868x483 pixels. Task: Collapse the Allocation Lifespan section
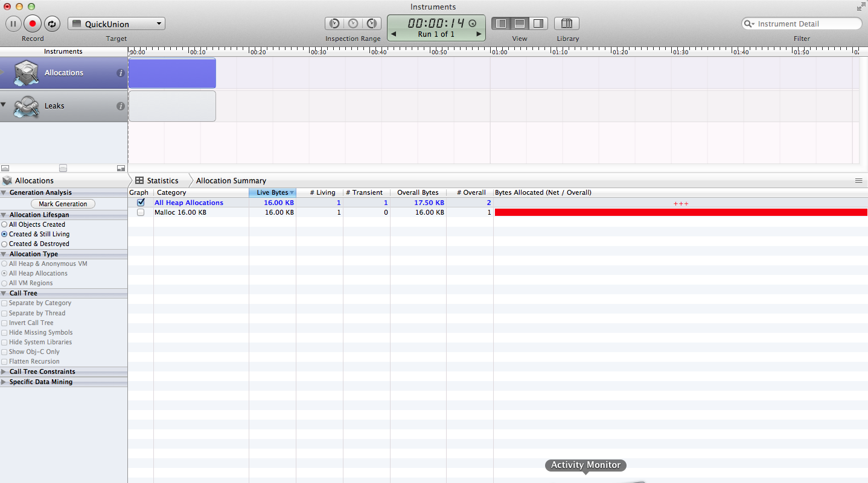4,215
